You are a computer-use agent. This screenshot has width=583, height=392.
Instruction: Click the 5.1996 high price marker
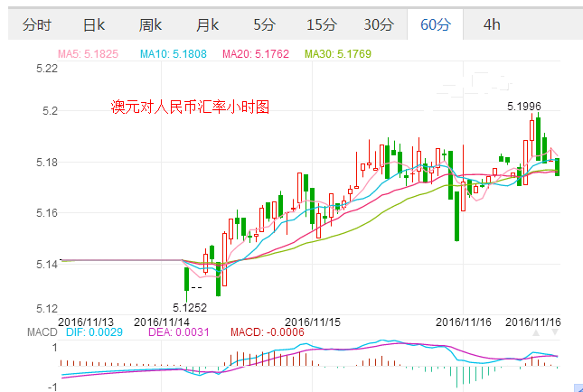523,107
